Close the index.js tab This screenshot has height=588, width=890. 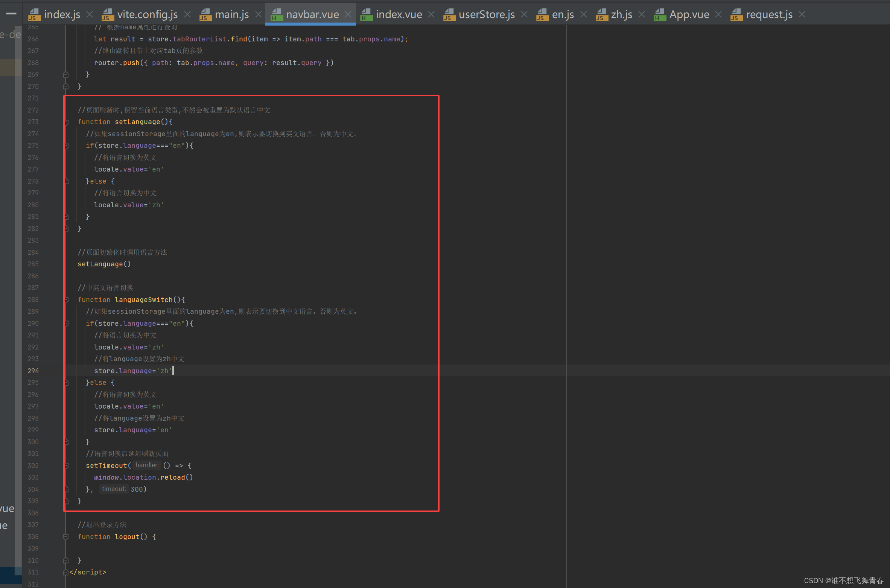(90, 14)
